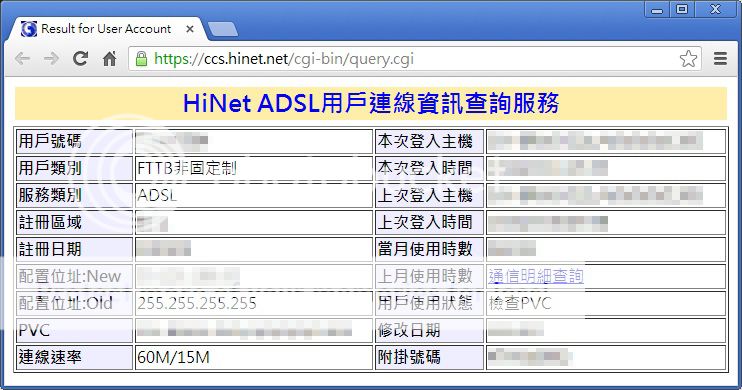The height and width of the screenshot is (390, 742).
Task: Click the 60M/15M speed value
Action: pos(173,357)
